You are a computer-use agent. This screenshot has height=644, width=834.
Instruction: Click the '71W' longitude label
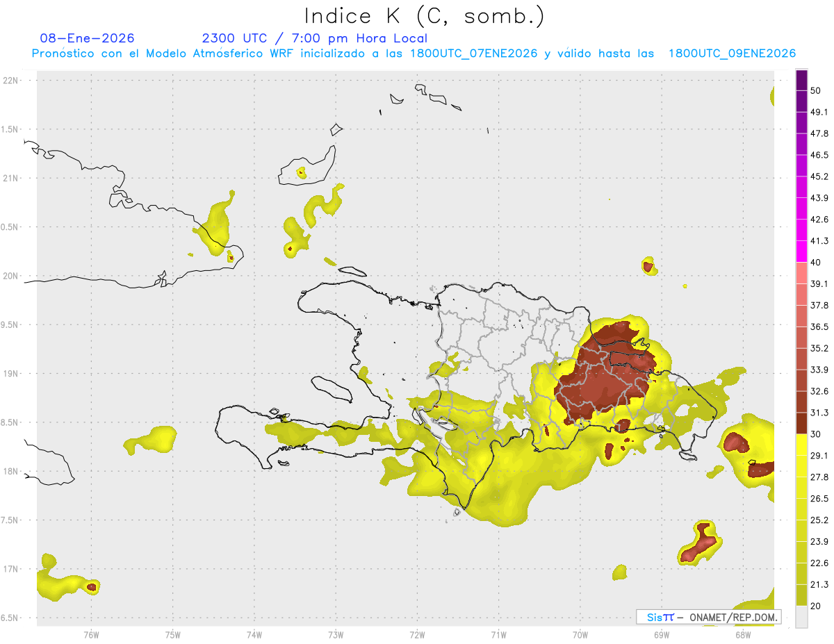pyautogui.click(x=498, y=634)
